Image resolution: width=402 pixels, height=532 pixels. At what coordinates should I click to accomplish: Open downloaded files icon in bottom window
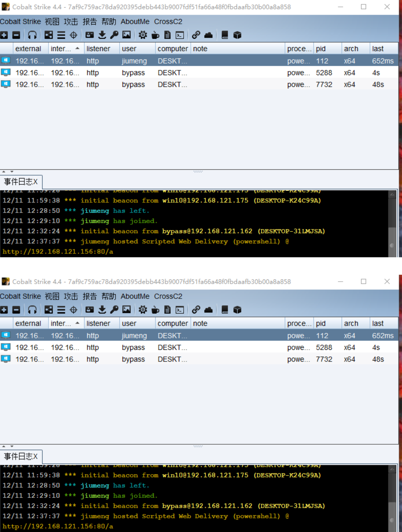(x=102, y=310)
